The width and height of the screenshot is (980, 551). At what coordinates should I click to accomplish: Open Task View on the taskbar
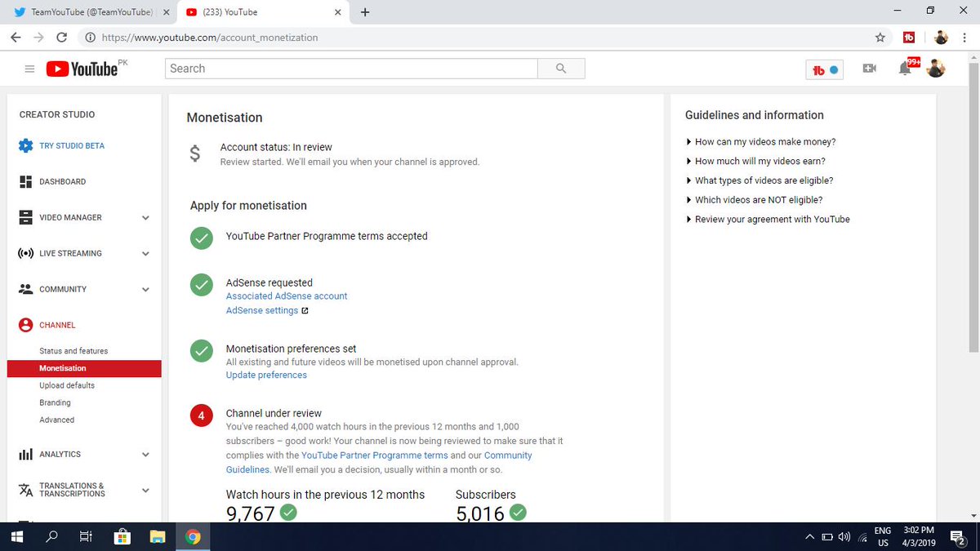(86, 536)
